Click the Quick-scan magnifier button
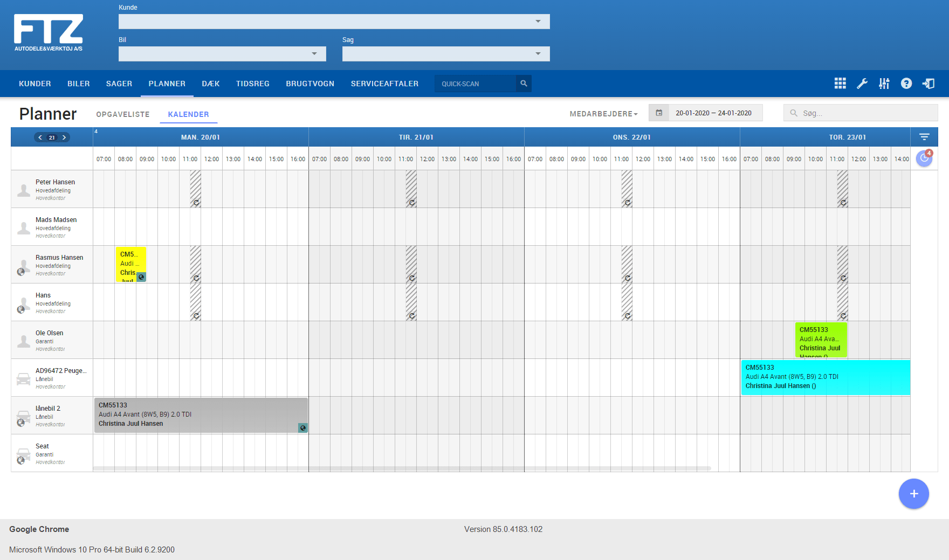This screenshot has width=949, height=560. pos(524,84)
